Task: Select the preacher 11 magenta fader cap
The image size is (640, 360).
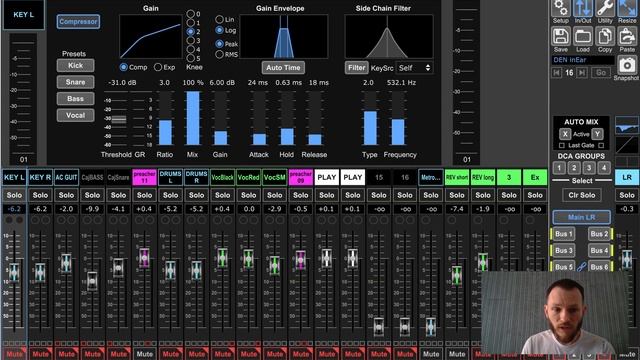Action: click(x=144, y=258)
